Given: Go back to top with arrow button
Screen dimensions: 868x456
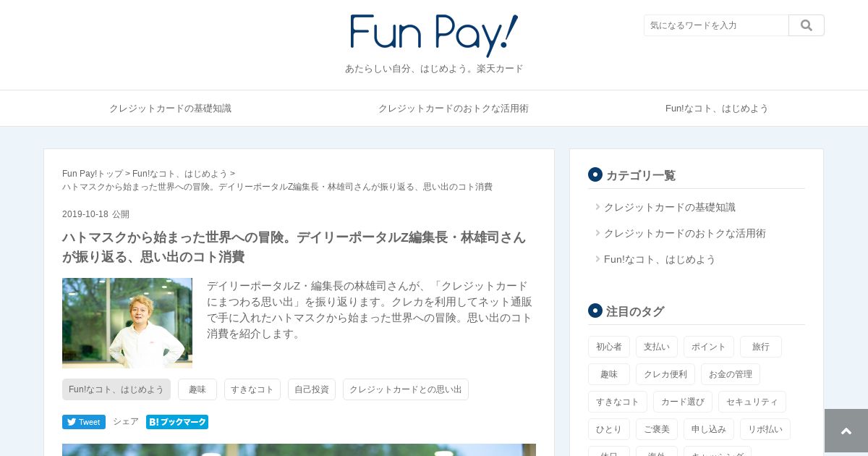Looking at the screenshot, I should (846, 431).
